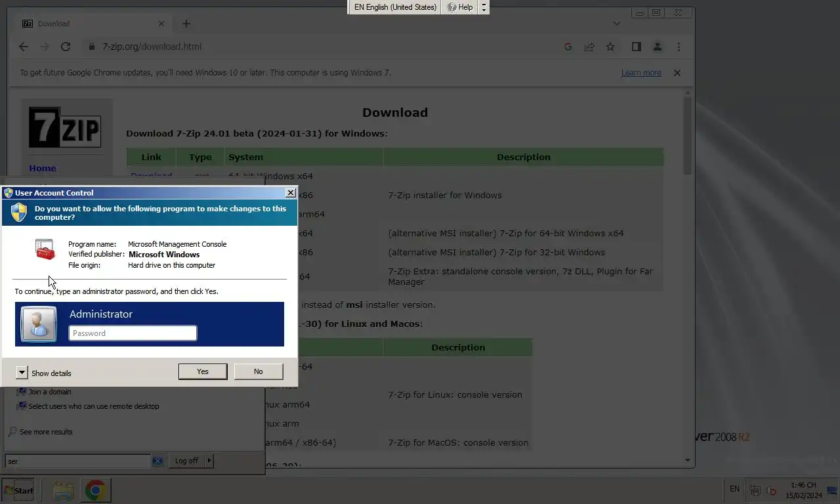The height and width of the screenshot is (504, 840).
Task: Click the EN language indicator in tray
Action: tap(734, 489)
